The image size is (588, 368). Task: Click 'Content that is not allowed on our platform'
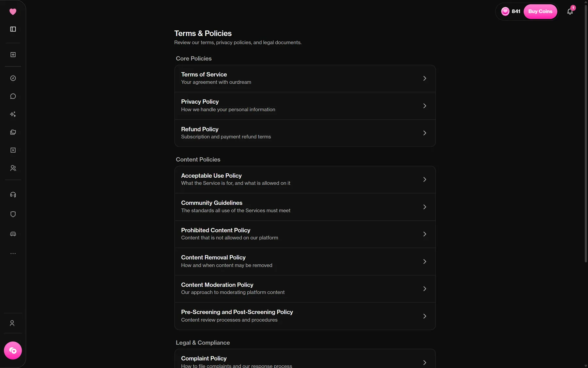click(x=230, y=238)
